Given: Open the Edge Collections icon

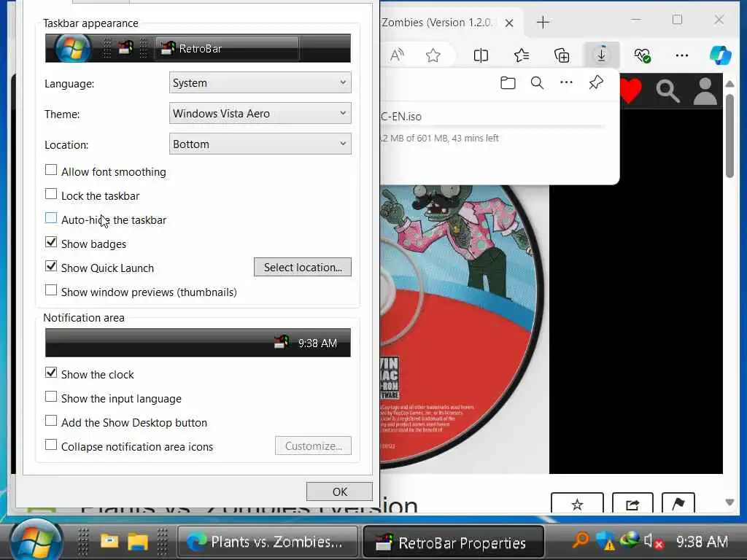Looking at the screenshot, I should tap(562, 55).
